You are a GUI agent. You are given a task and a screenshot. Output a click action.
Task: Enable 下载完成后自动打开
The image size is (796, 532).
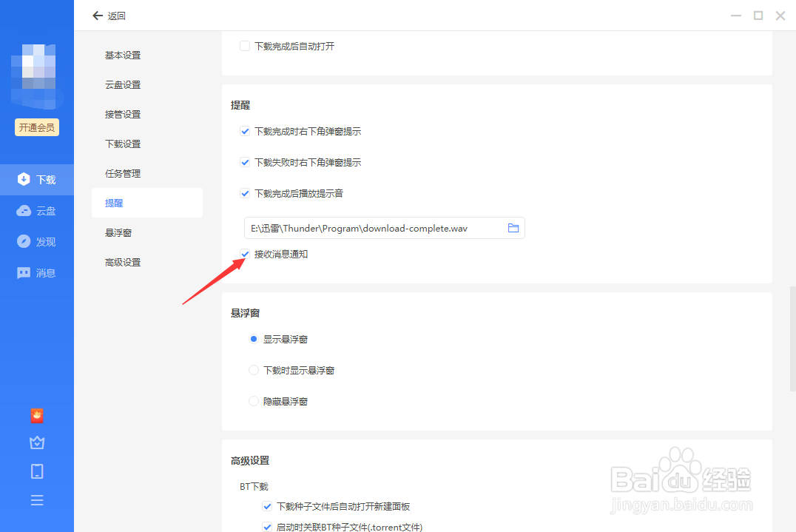coord(245,45)
